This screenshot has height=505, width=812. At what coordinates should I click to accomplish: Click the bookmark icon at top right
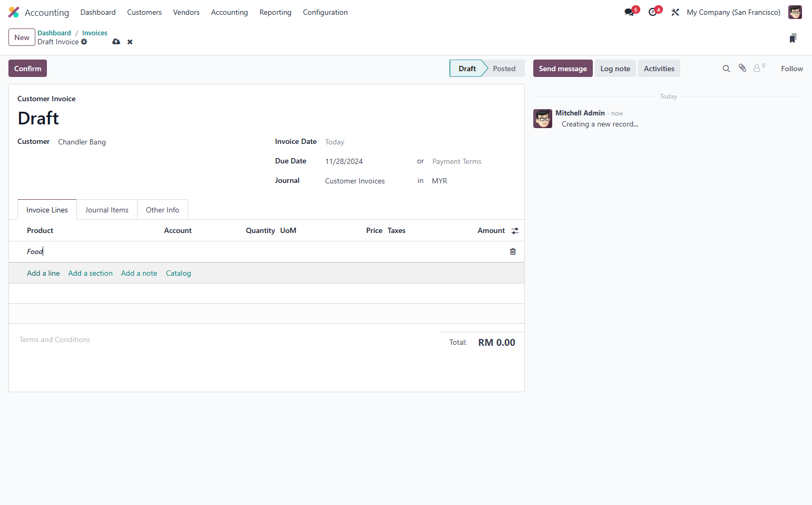793,38
